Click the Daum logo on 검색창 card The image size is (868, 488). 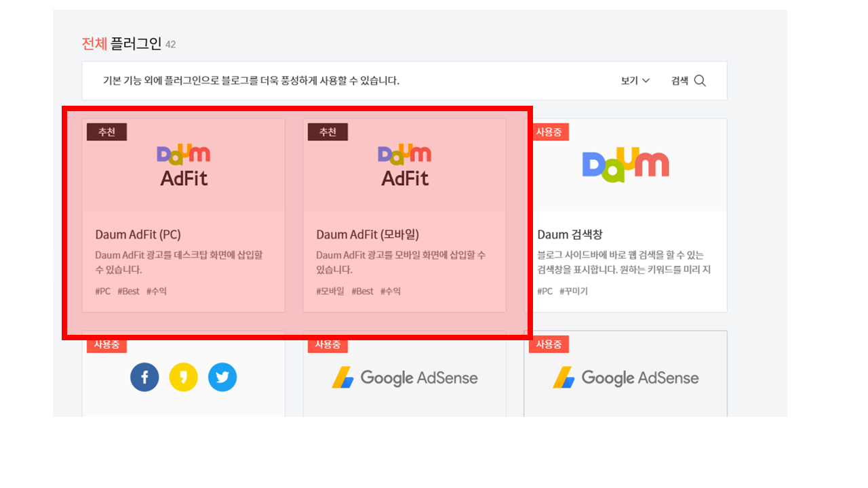point(626,165)
